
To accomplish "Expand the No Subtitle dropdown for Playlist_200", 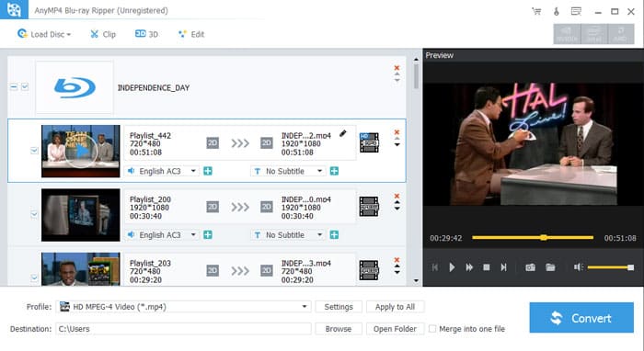I will pyautogui.click(x=288, y=235).
